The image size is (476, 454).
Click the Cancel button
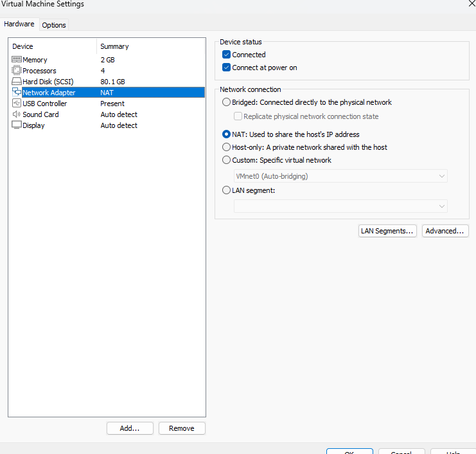click(401, 451)
